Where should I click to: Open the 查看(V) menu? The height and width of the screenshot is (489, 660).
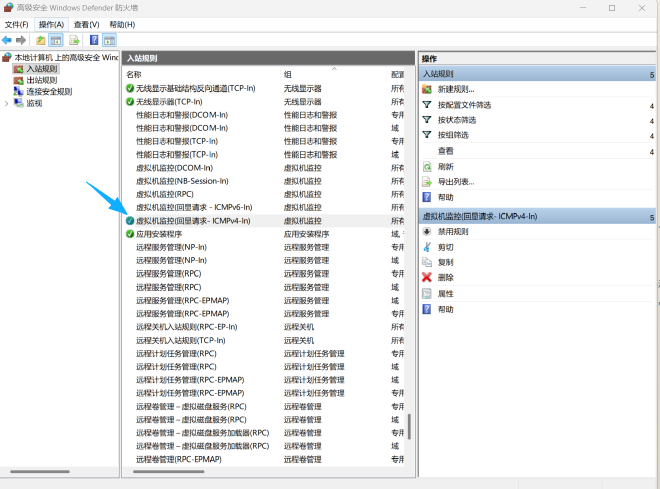(86, 24)
